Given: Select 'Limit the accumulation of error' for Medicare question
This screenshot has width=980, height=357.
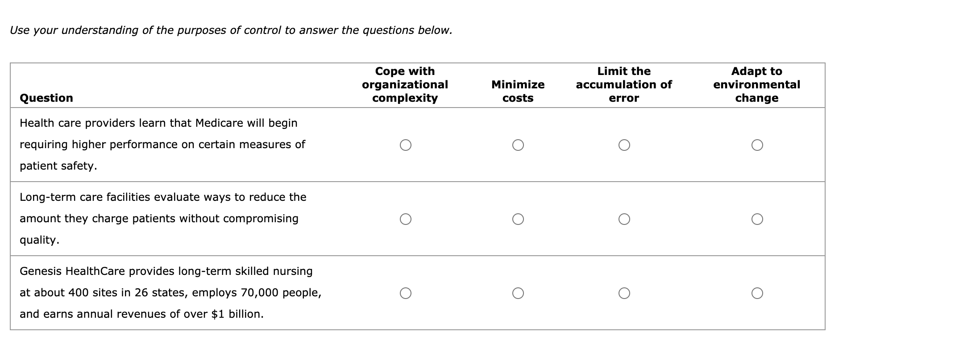Looking at the screenshot, I should 624,144.
